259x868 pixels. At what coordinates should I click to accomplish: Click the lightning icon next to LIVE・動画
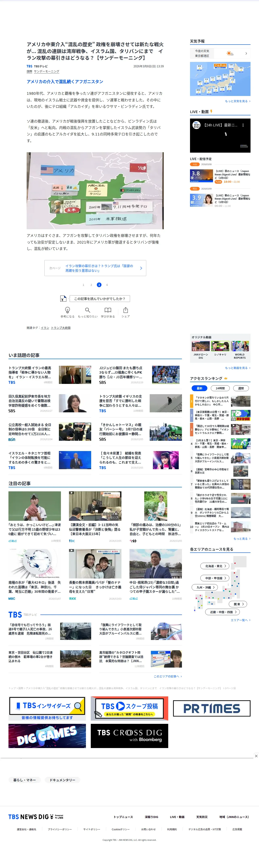(211, 111)
